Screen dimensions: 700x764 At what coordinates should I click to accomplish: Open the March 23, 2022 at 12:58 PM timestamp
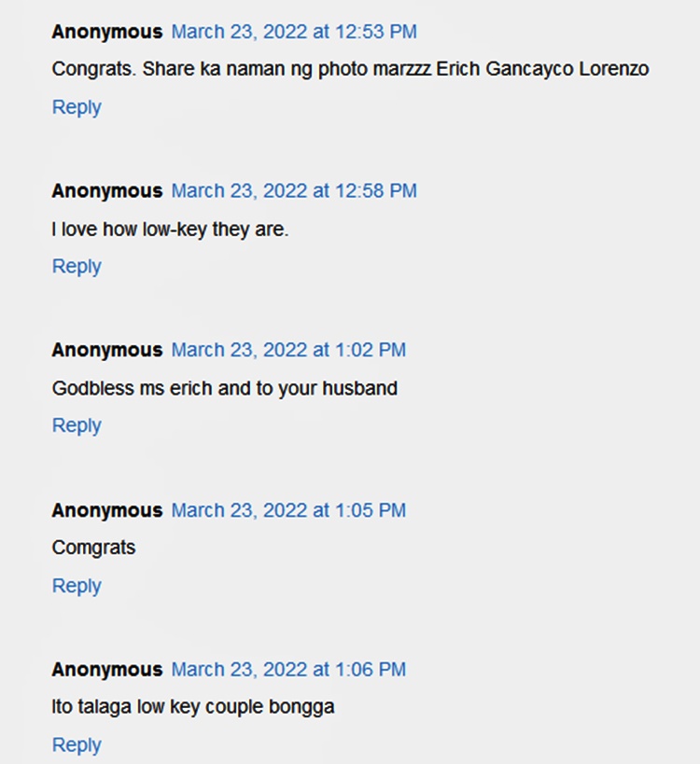[294, 191]
